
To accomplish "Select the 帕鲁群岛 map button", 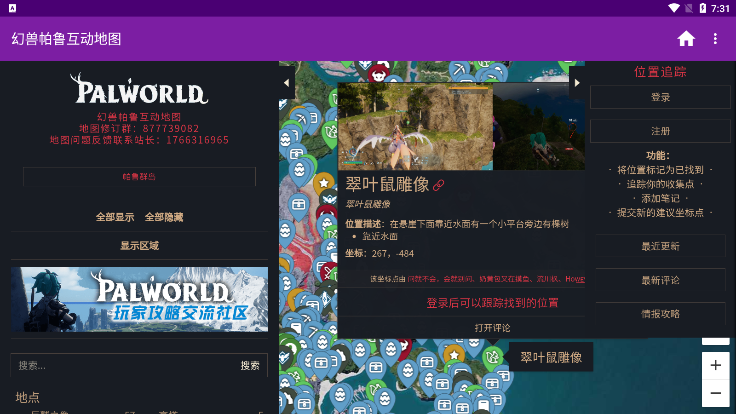I will click(x=139, y=177).
